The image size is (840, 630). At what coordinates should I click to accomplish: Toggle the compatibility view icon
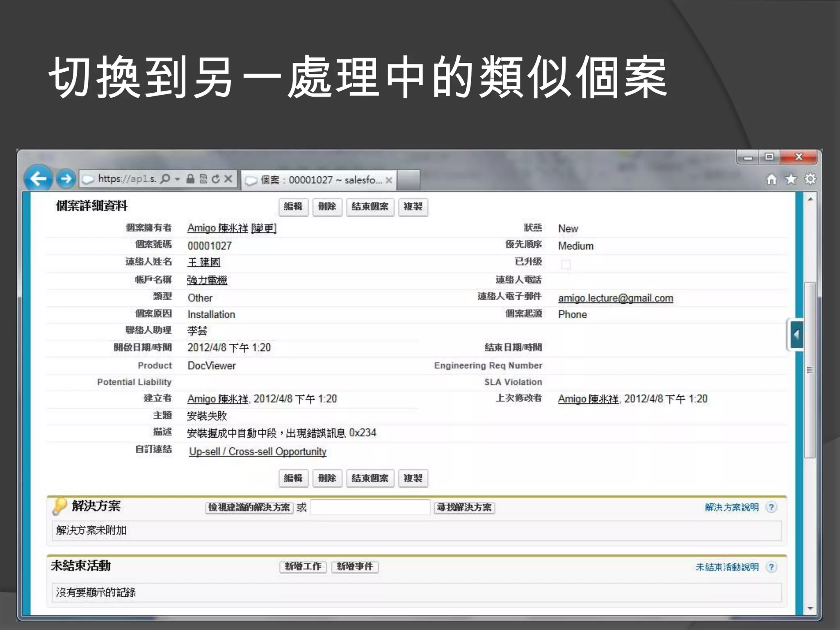coord(203,179)
